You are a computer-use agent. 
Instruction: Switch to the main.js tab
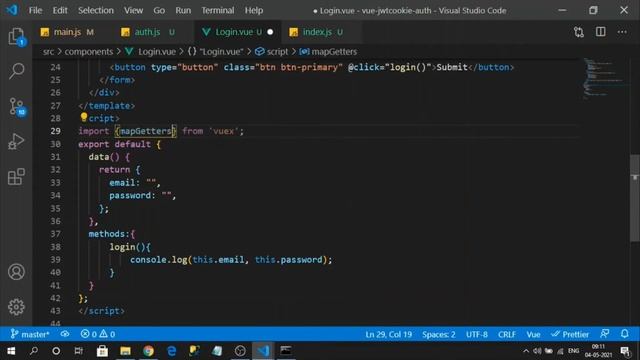pos(67,32)
